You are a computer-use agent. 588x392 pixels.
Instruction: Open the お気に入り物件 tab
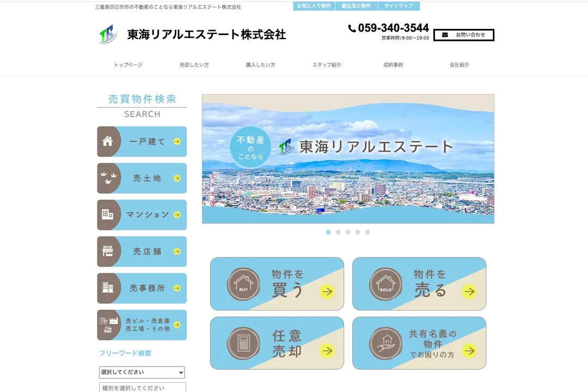314,6
